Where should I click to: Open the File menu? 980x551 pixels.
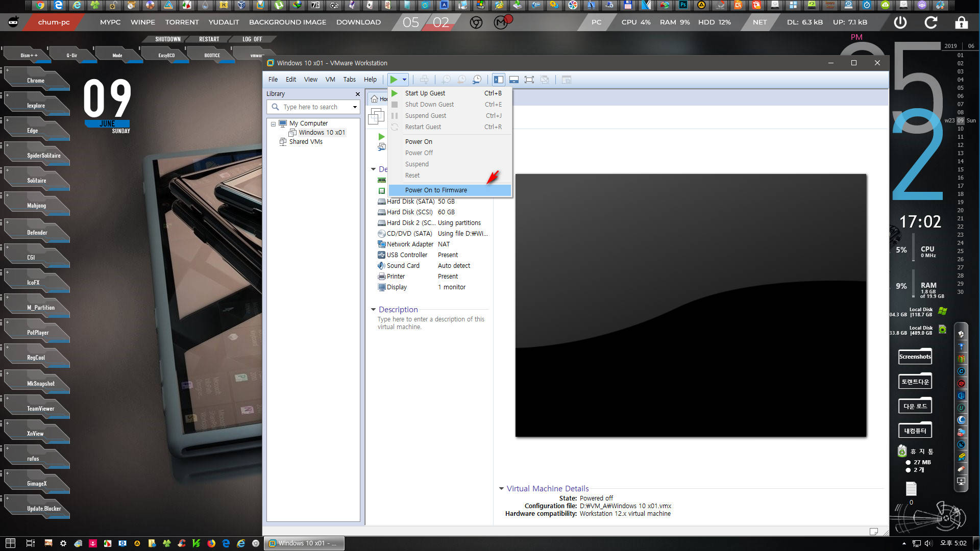coord(273,80)
